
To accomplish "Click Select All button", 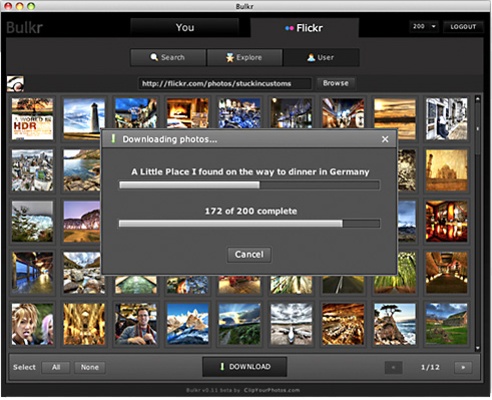I will 56,367.
